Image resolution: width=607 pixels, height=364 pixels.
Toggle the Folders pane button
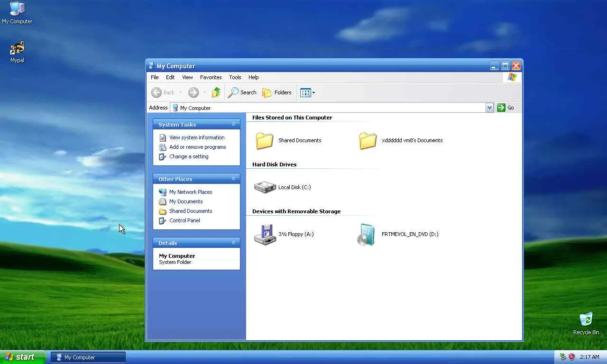pos(277,92)
